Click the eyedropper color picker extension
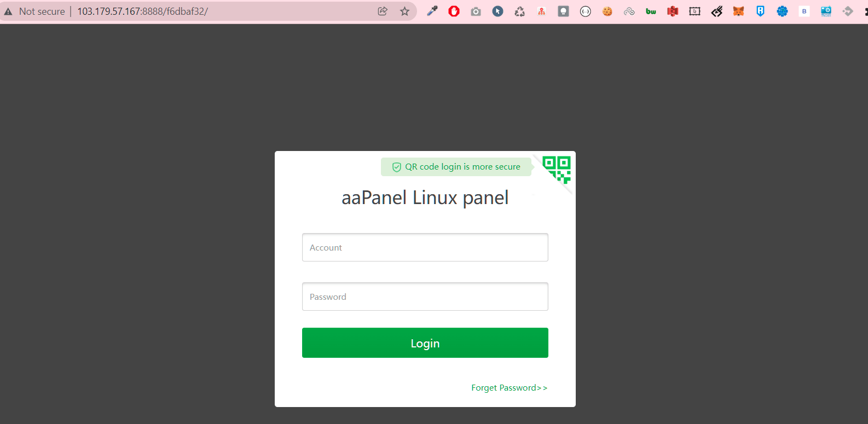Screen dimensions: 868x424 pyautogui.click(x=432, y=11)
